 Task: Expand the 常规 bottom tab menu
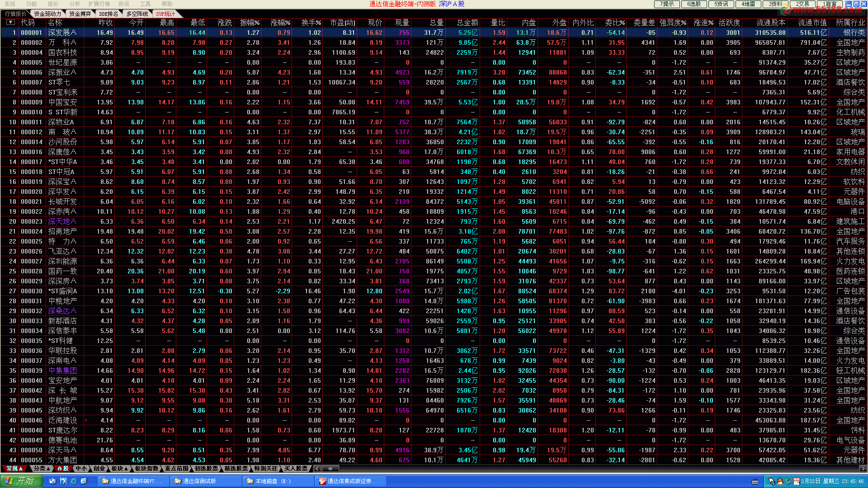click(x=15, y=469)
